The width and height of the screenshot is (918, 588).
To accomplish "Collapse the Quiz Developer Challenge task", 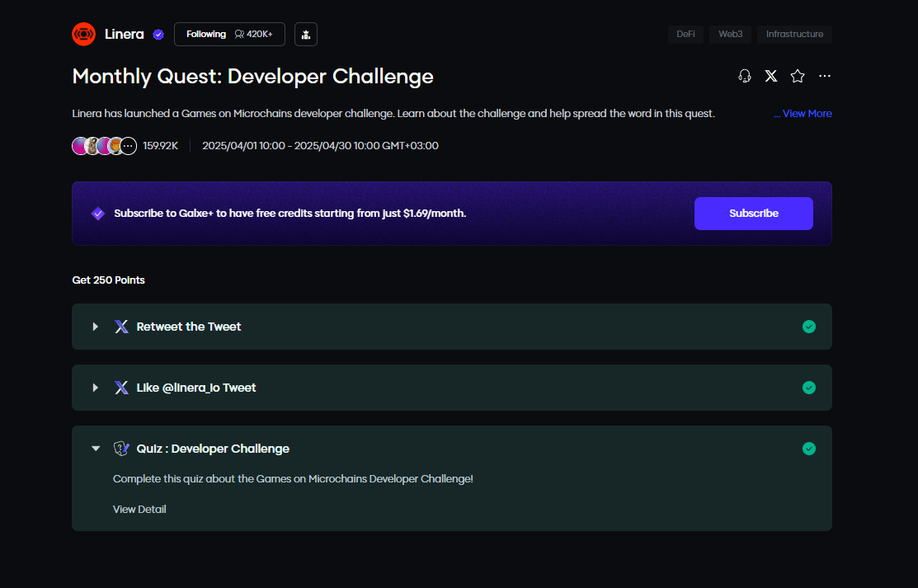I will 96,449.
